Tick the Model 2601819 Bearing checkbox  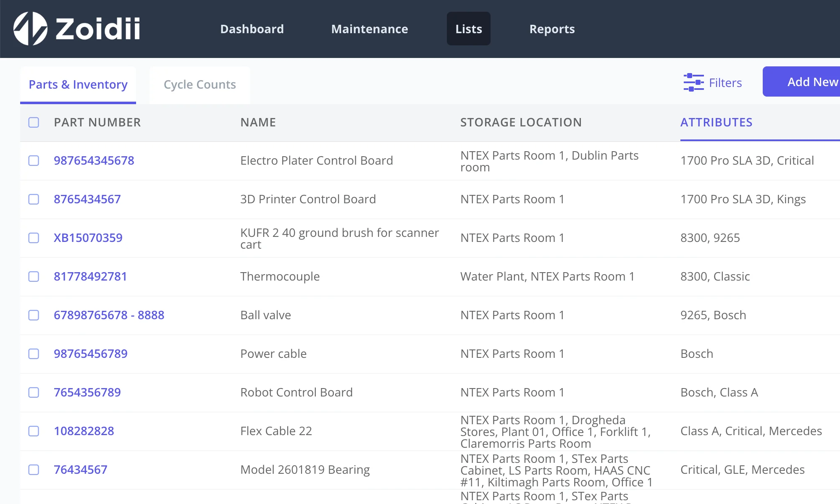point(34,470)
